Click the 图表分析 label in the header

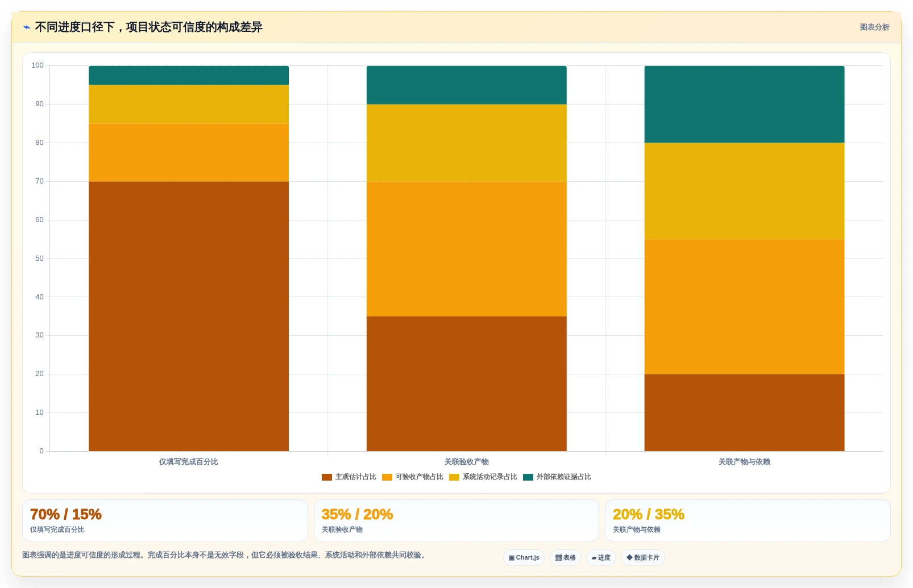pos(874,27)
